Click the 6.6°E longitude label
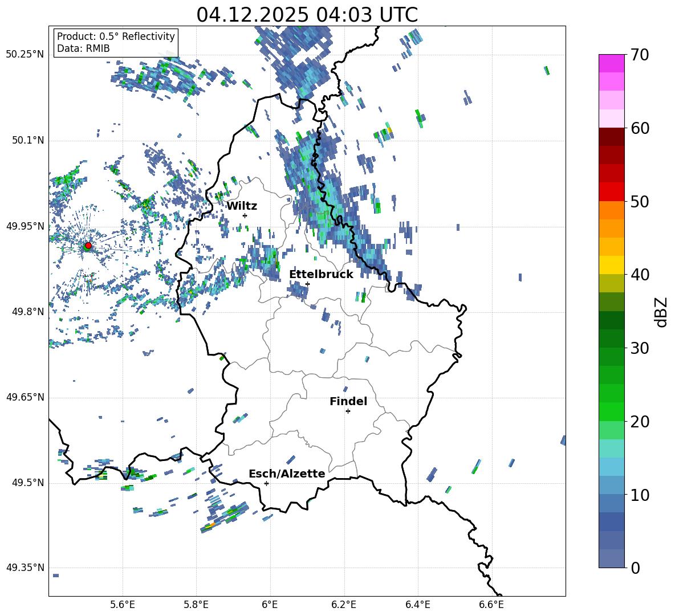Viewport: 675px width, 616px height. click(491, 605)
